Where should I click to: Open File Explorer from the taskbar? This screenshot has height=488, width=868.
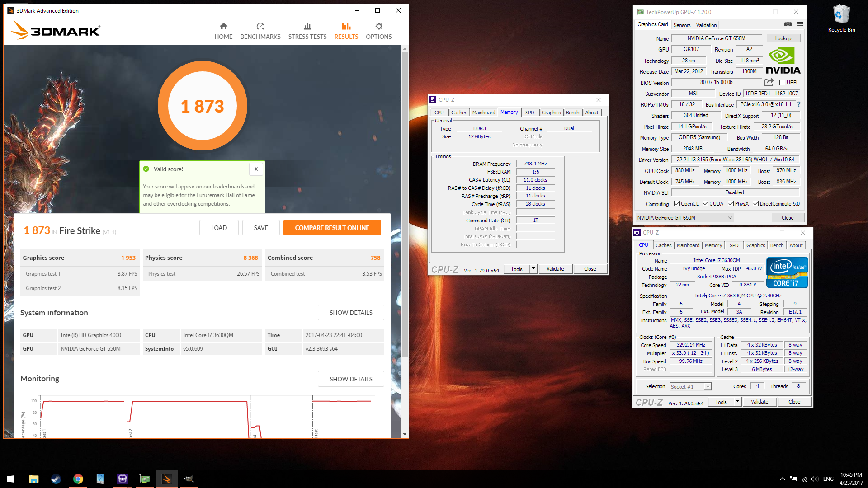point(34,479)
